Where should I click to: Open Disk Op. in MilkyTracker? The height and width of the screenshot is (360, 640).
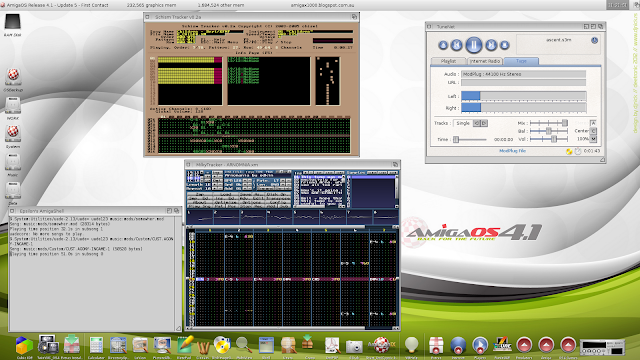(278, 194)
